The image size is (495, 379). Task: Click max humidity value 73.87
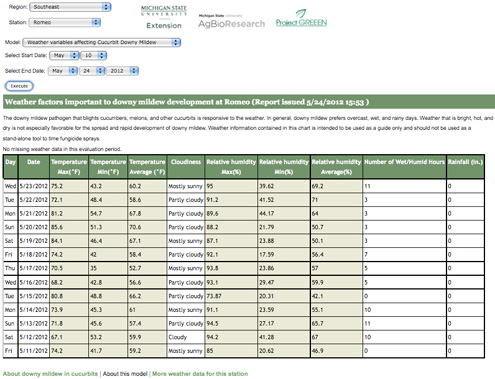(231, 296)
